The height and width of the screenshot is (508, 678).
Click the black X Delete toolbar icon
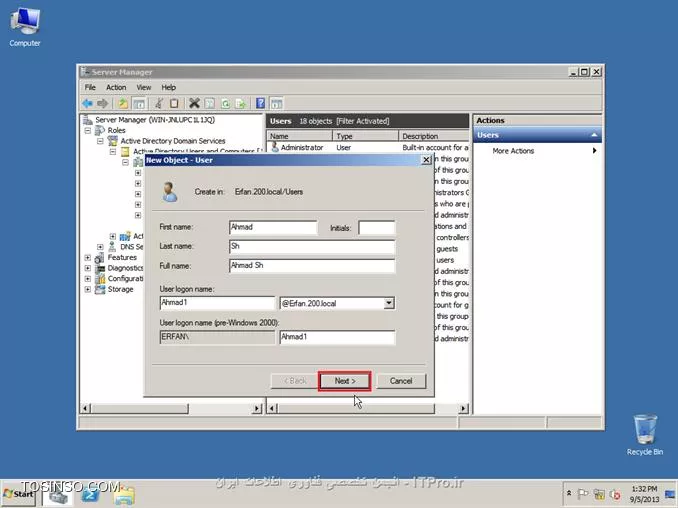tap(194, 103)
